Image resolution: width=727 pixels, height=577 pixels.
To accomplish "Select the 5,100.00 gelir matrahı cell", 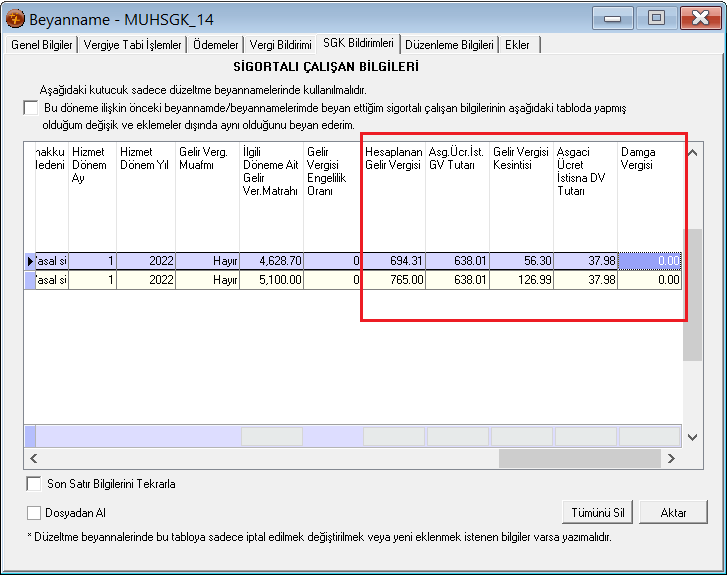I will tap(271, 281).
